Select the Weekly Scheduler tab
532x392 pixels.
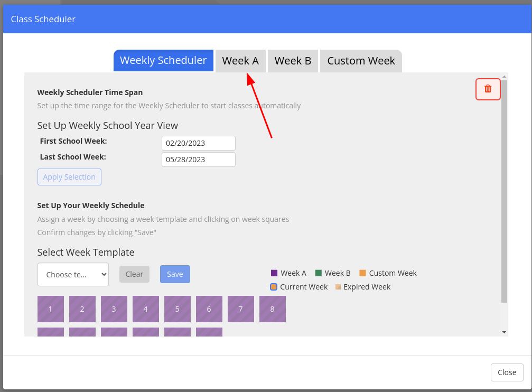pos(164,60)
